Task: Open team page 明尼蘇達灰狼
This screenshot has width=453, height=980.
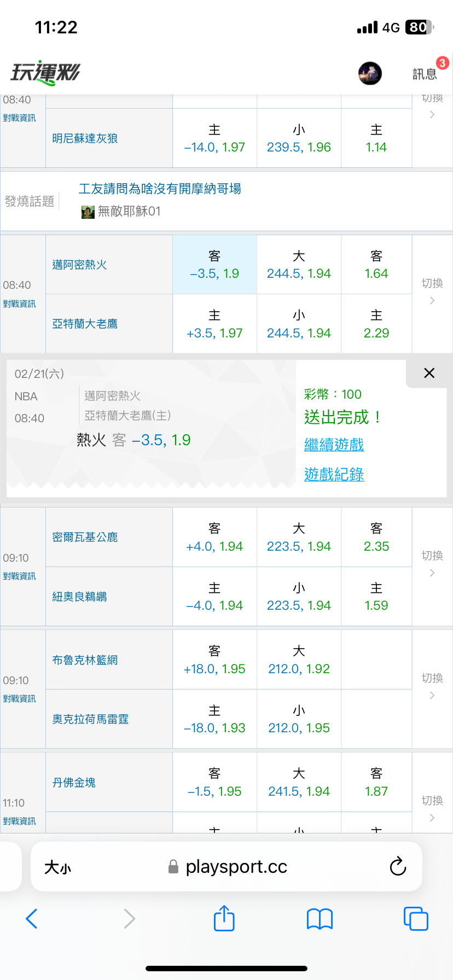Action: (x=85, y=138)
